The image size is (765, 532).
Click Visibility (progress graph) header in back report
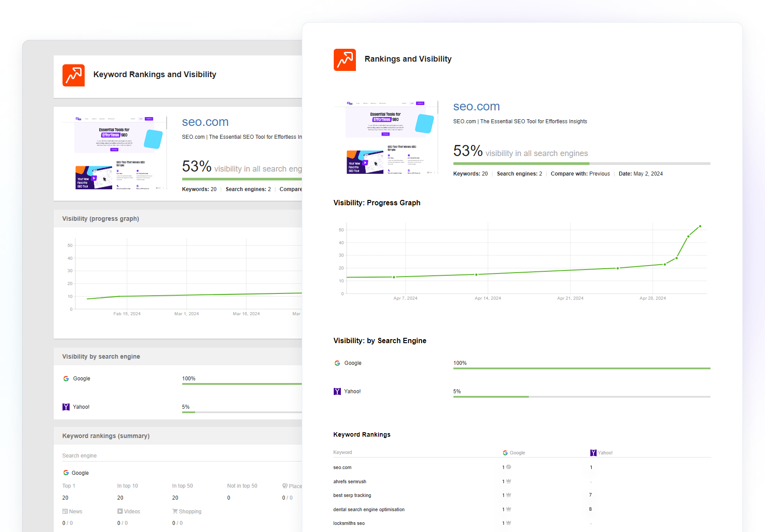pyautogui.click(x=101, y=219)
